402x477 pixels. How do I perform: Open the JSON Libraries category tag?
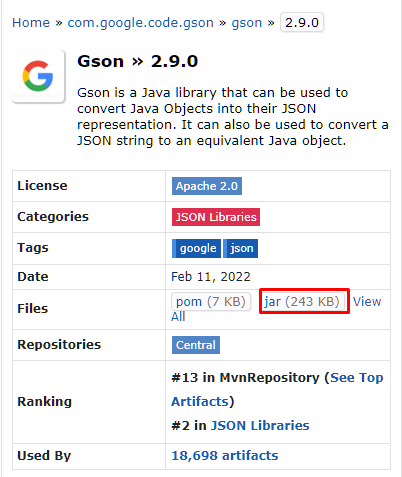216,217
